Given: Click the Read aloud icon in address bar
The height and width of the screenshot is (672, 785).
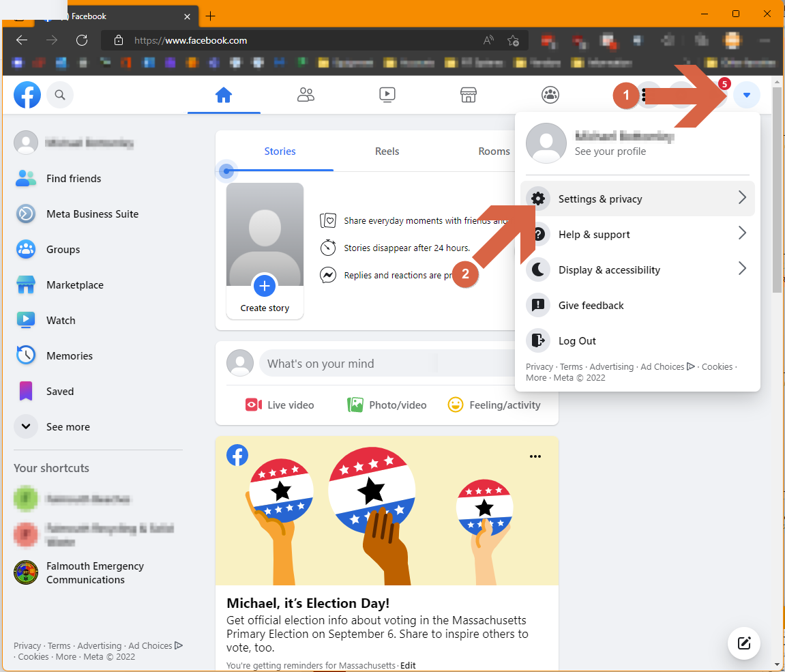Looking at the screenshot, I should [488, 40].
